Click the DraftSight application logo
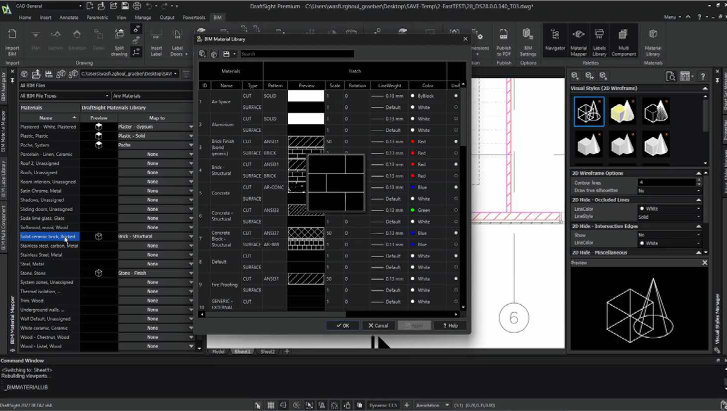This screenshot has width=727, height=411. [x=6, y=8]
